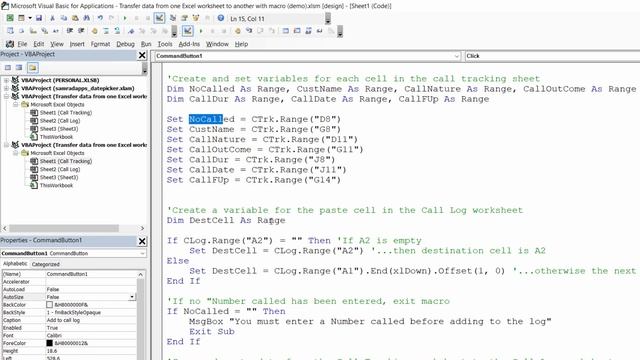Open Project Explorer from the Standard toolbar
Viewport: 640px width, 360px height.
[x=173, y=18]
